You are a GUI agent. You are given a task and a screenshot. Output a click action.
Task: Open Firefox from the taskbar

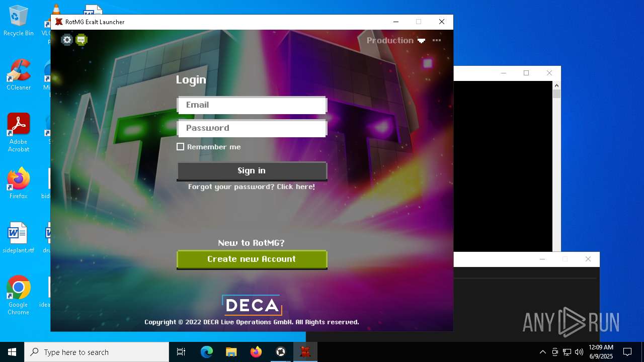point(256,352)
